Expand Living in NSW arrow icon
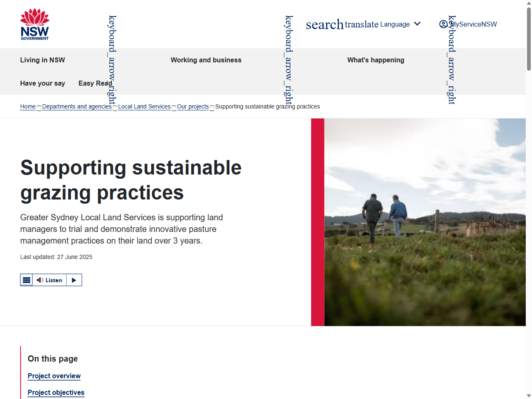 click(x=112, y=60)
